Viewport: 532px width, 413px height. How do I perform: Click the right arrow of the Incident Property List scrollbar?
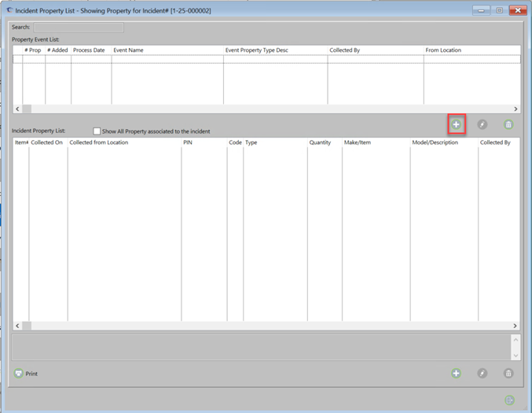click(x=515, y=326)
